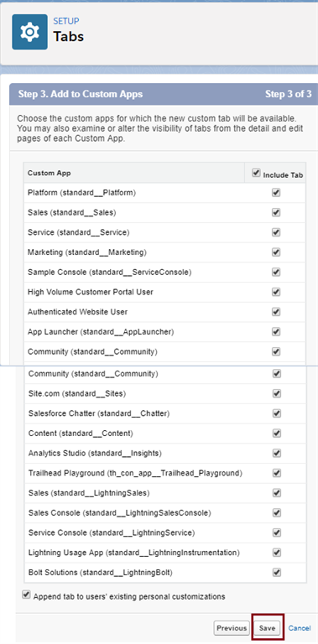Screen dimensions: 318x644
Task: Uncheck the Bolt Solutions checkbox
Action: click(277, 572)
